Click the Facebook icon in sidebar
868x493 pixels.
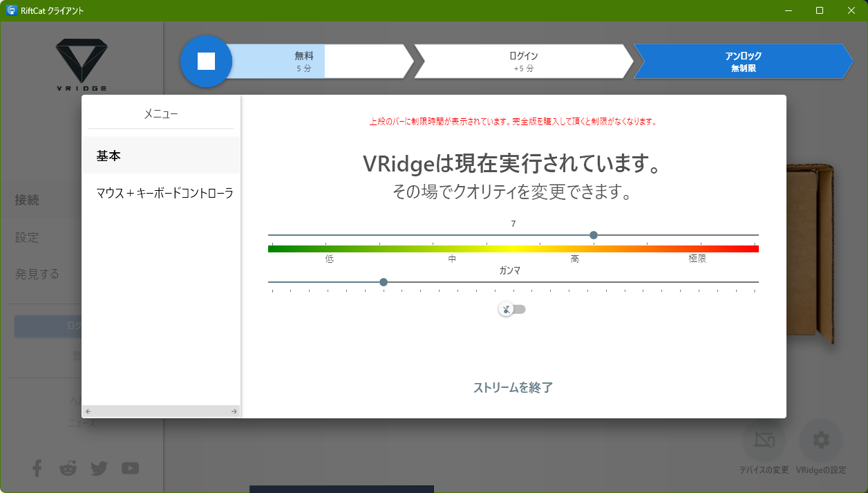click(37, 468)
